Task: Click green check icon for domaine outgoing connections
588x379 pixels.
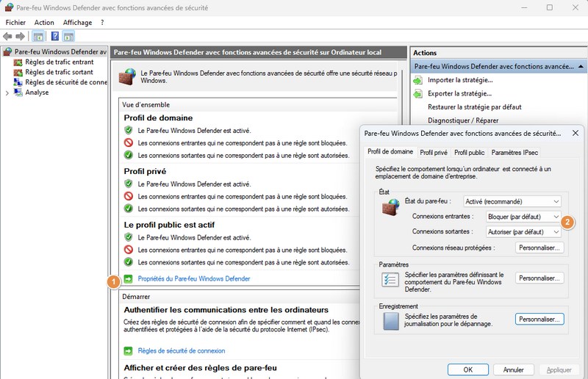Action: pyautogui.click(x=128, y=155)
